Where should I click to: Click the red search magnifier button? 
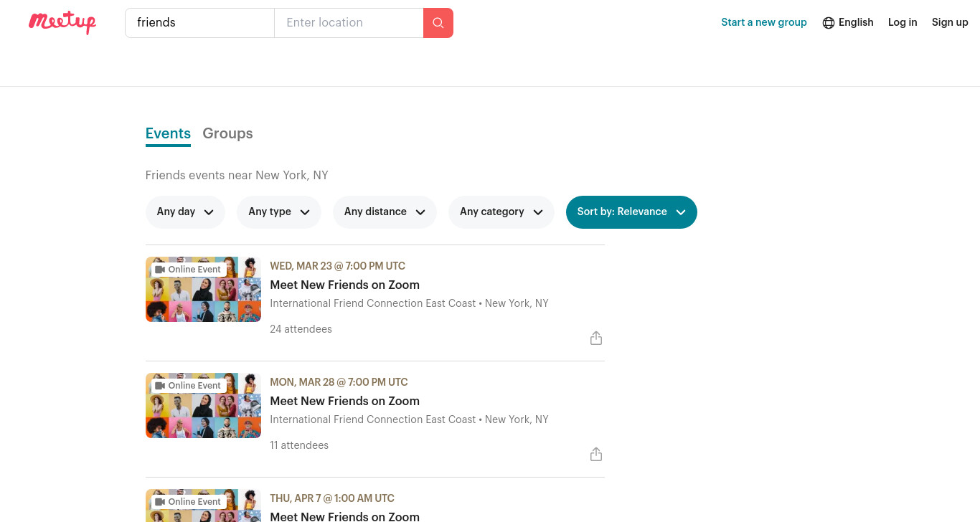(x=438, y=23)
